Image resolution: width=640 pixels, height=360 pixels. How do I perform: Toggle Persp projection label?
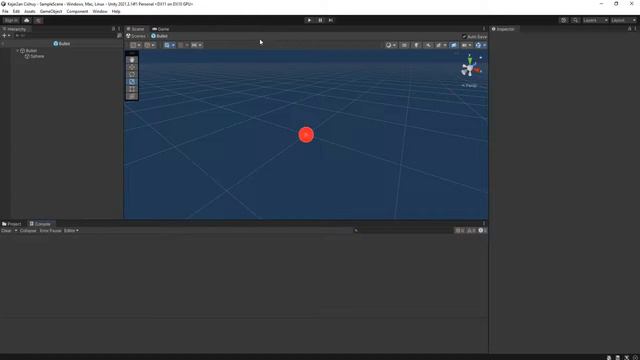coord(469,86)
